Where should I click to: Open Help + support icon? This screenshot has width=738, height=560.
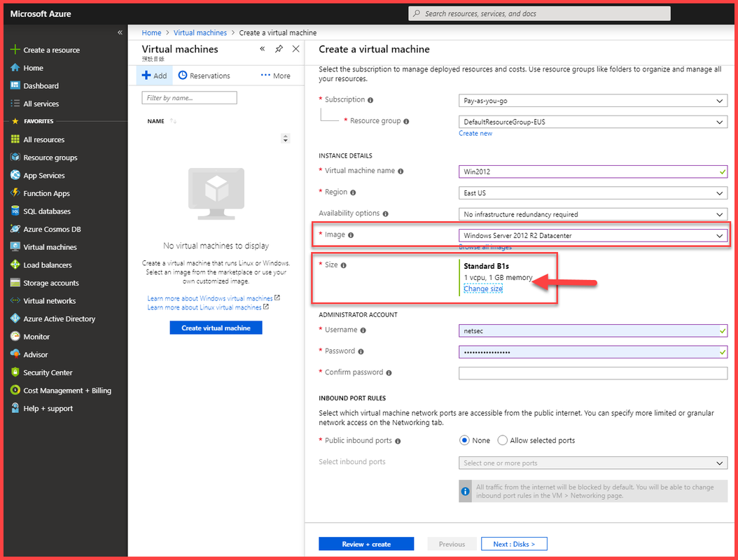coord(15,408)
